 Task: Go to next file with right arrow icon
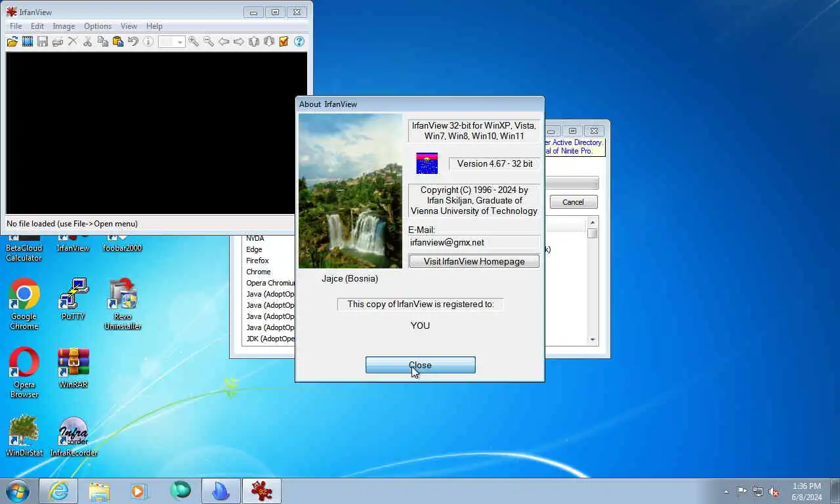click(x=239, y=41)
